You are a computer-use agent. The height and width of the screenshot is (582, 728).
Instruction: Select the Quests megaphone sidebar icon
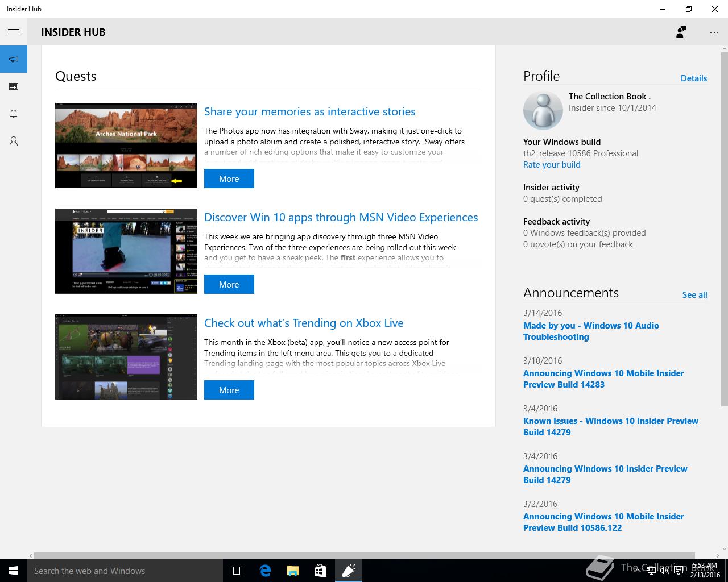point(14,59)
